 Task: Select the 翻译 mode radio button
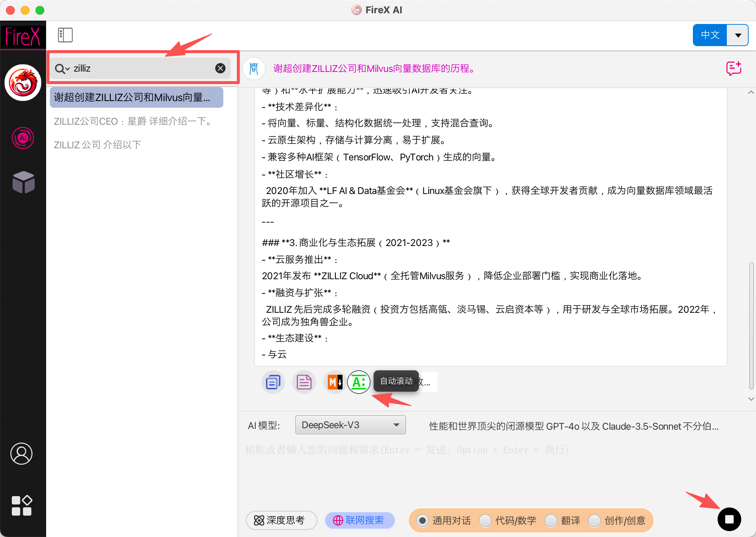pyautogui.click(x=551, y=520)
